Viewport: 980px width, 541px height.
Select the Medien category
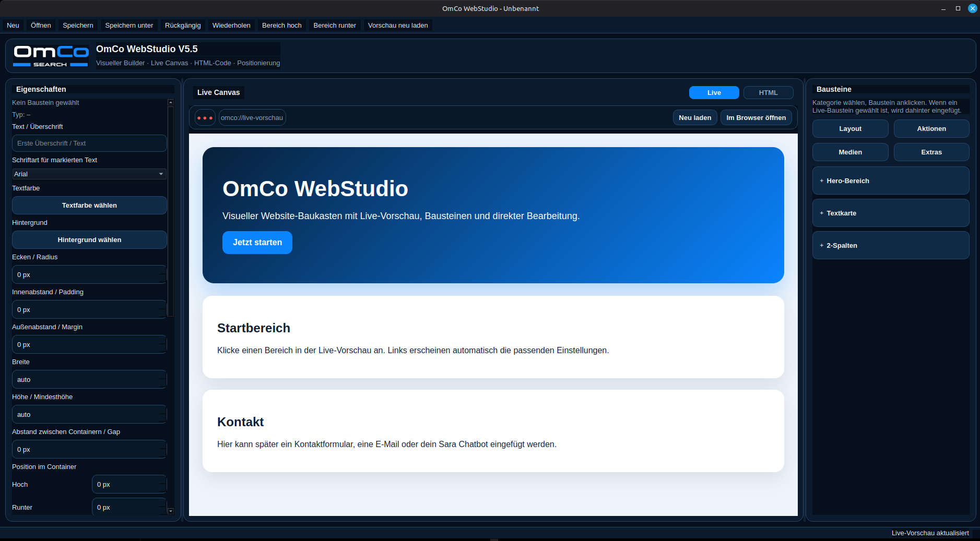(850, 152)
